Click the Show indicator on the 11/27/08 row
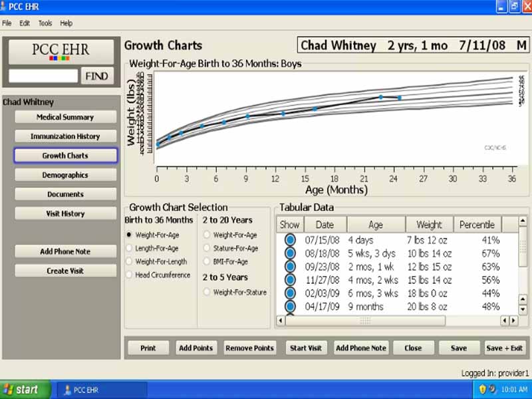Image resolution: width=532 pixels, height=399 pixels. coord(289,278)
